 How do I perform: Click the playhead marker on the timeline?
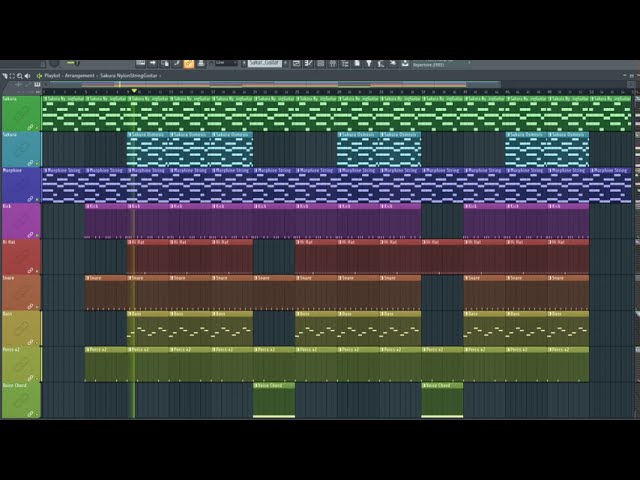tap(134, 91)
